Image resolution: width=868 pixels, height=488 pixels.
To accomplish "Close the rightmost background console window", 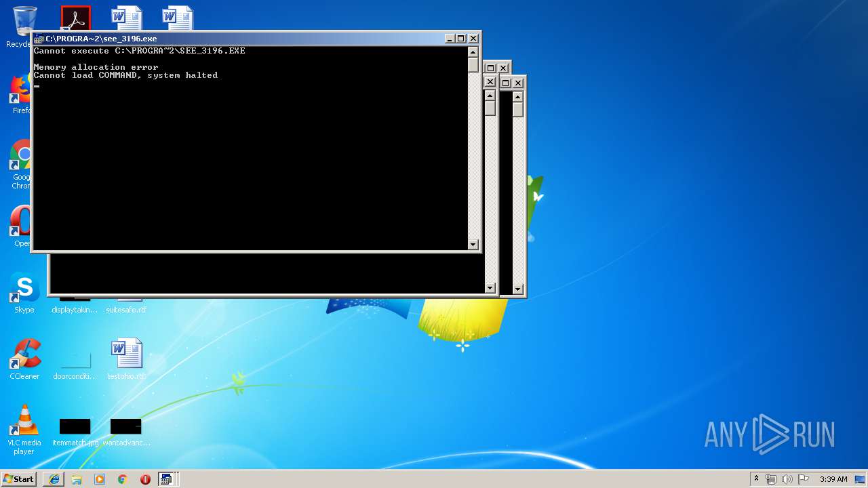I will (518, 83).
